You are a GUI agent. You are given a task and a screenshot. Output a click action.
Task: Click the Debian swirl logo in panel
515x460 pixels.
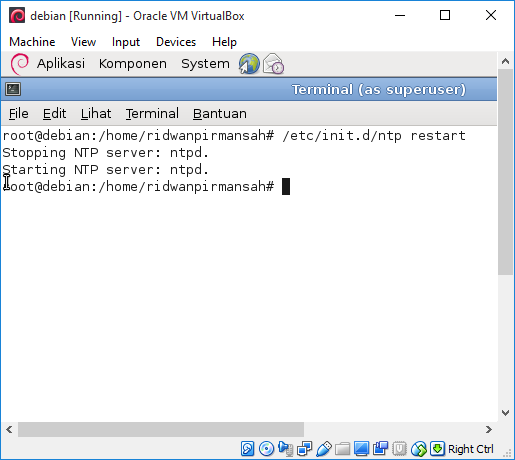tap(20, 64)
